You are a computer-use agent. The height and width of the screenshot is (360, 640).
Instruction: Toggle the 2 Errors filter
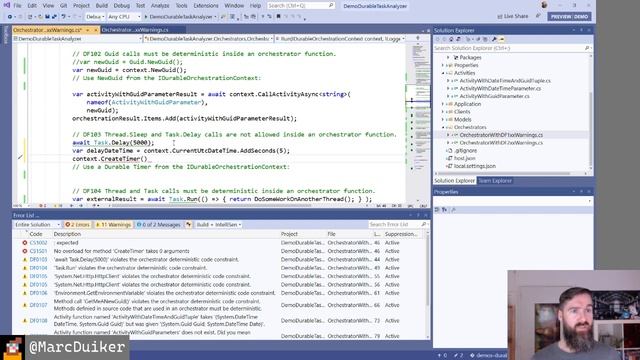[x=77, y=224]
